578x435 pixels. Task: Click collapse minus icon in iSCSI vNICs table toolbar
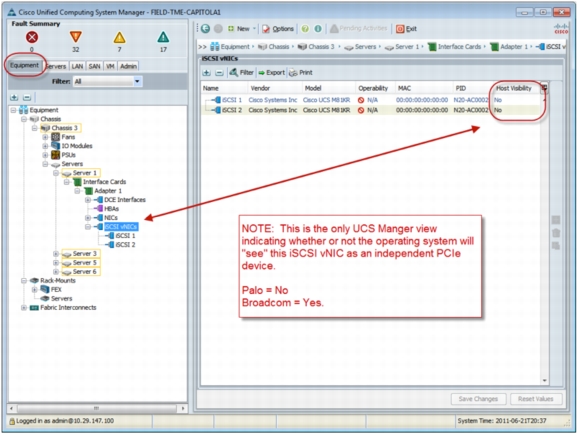tap(219, 73)
